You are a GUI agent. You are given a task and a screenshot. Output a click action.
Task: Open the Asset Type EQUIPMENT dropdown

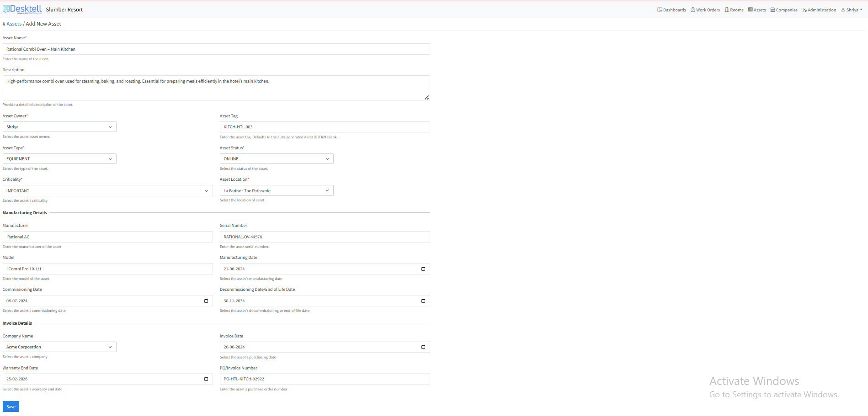point(59,159)
